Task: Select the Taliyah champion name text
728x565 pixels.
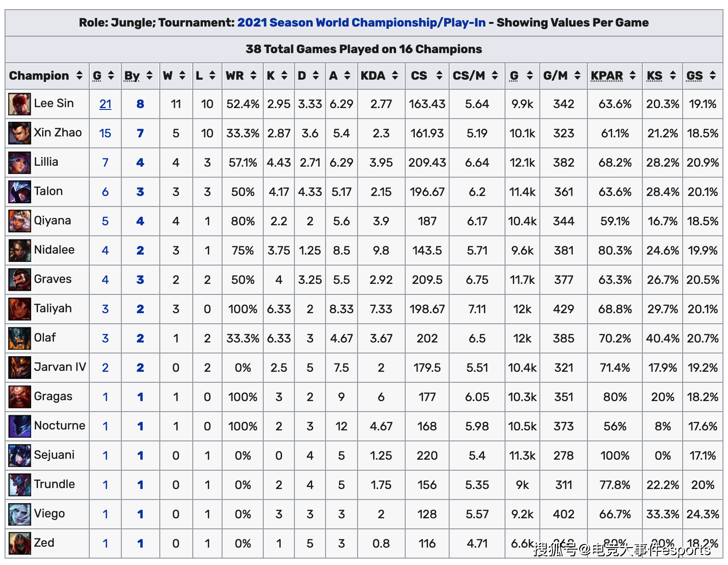Action: point(53,309)
